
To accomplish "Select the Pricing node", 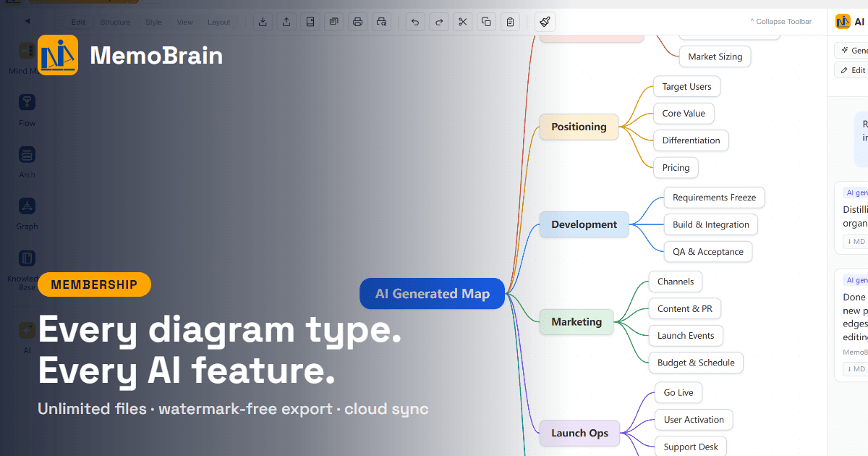I will (676, 168).
